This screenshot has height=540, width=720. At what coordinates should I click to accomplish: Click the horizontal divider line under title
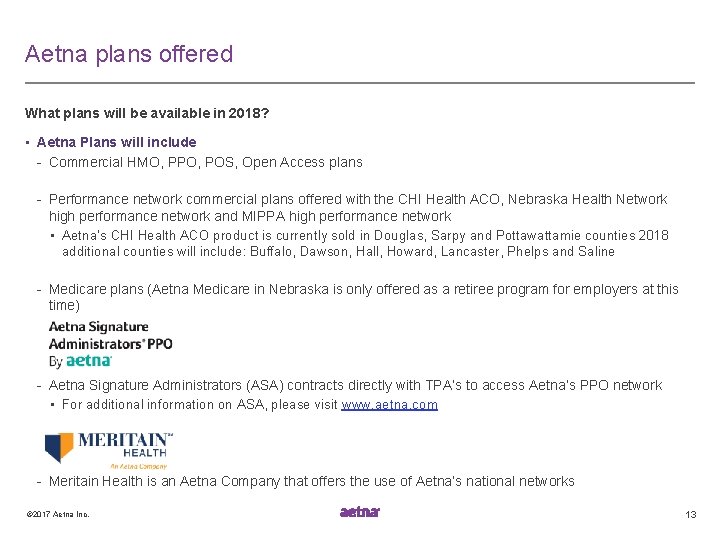(x=360, y=83)
